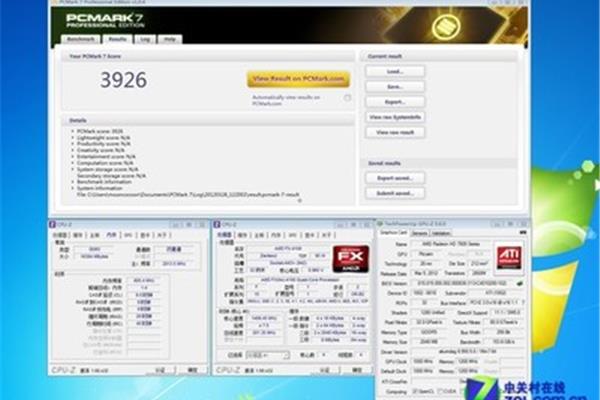Select the first tab in the left CPU-Z window

[60, 235]
